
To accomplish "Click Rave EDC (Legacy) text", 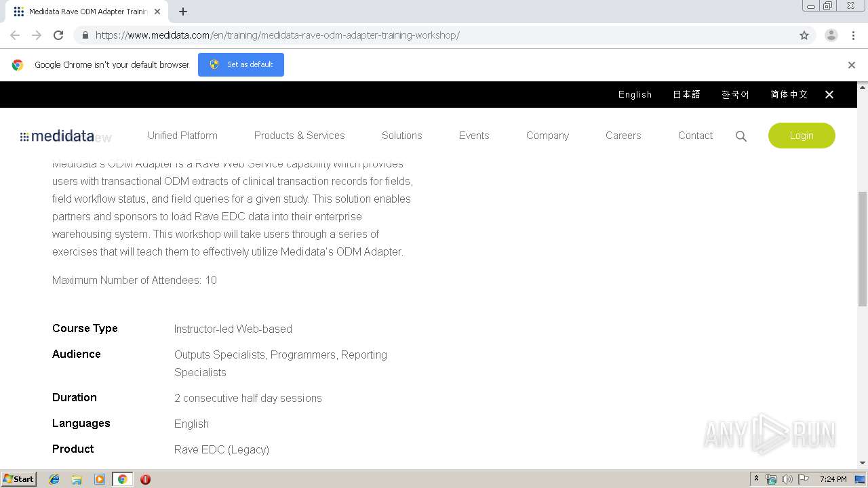I will point(222,449).
